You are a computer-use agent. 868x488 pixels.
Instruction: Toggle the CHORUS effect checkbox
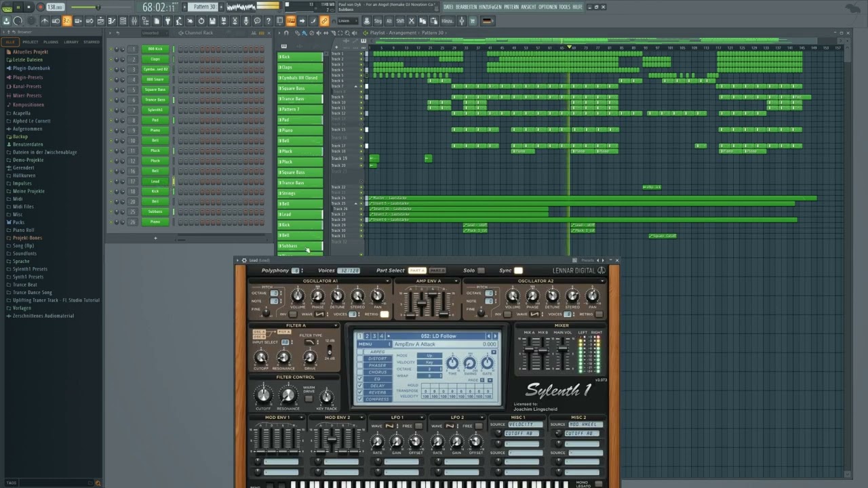point(360,372)
